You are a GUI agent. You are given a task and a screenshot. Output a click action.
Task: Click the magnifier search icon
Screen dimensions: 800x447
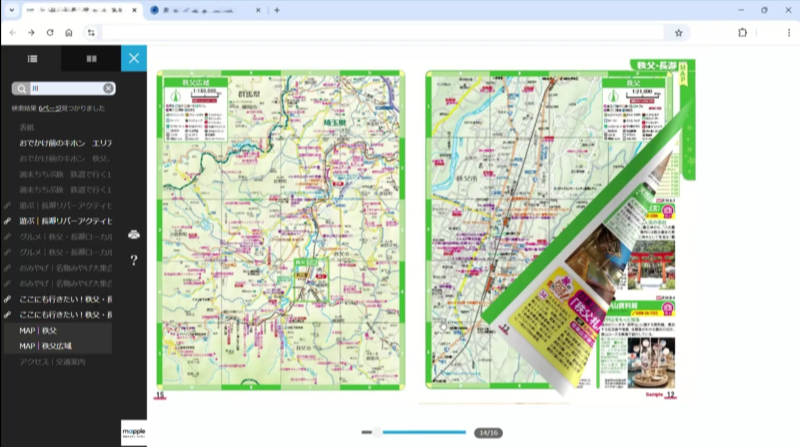[x=19, y=88]
